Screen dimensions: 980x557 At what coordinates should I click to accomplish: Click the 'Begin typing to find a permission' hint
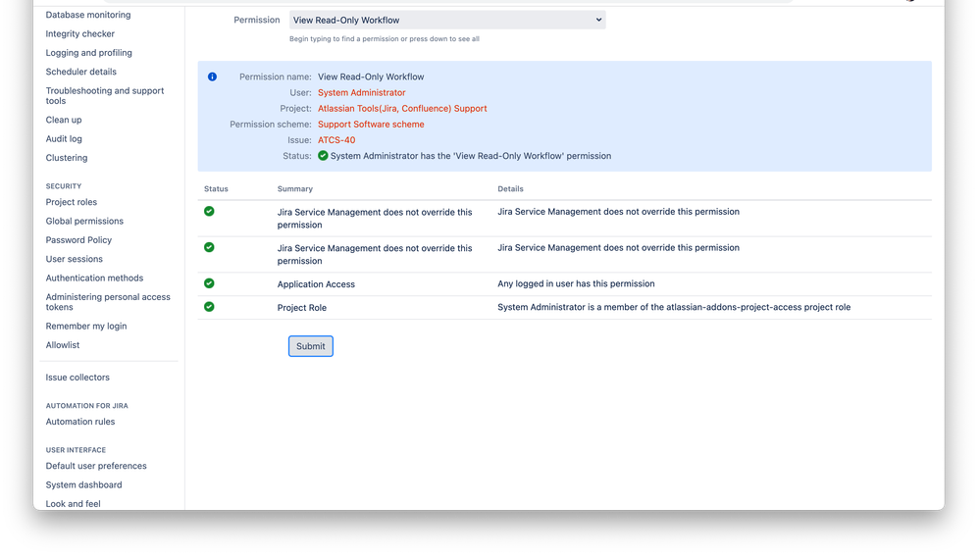[385, 38]
